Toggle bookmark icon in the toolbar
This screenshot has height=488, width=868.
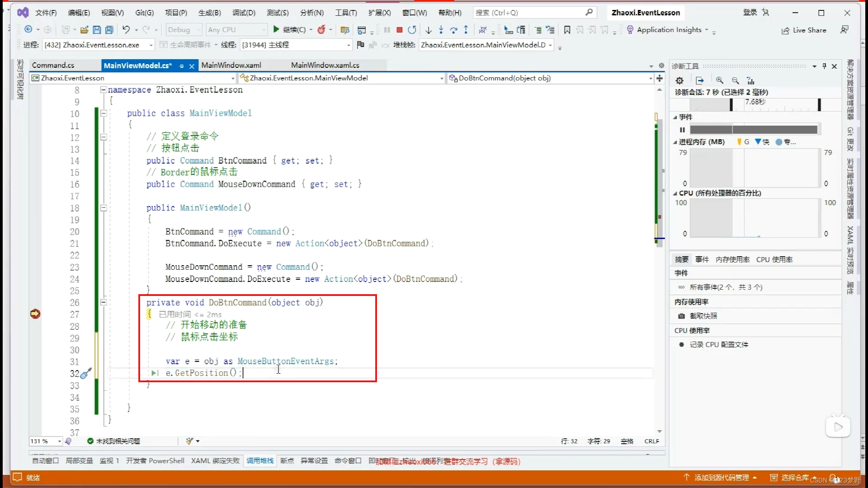pos(567,30)
